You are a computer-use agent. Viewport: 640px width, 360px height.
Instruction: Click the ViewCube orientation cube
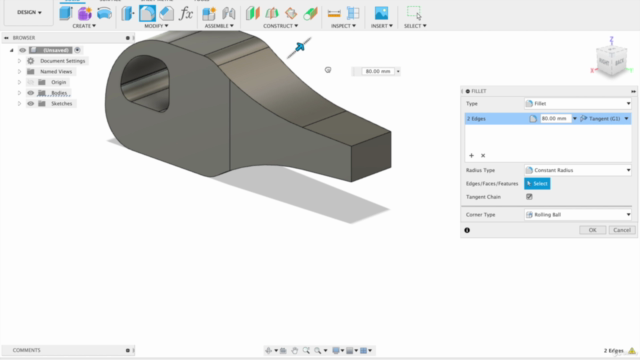coord(611,61)
